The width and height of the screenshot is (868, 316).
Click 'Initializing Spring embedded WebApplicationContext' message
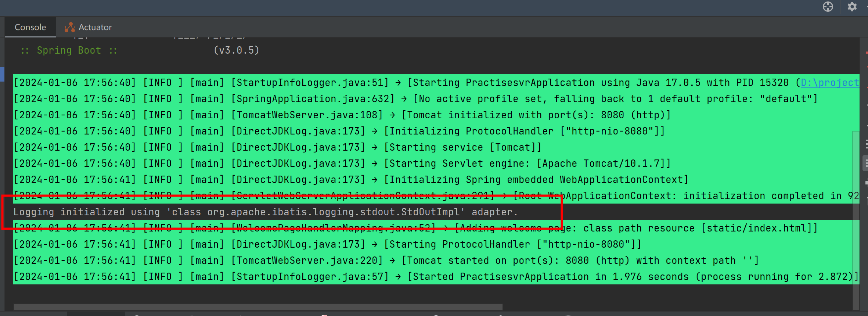point(536,180)
